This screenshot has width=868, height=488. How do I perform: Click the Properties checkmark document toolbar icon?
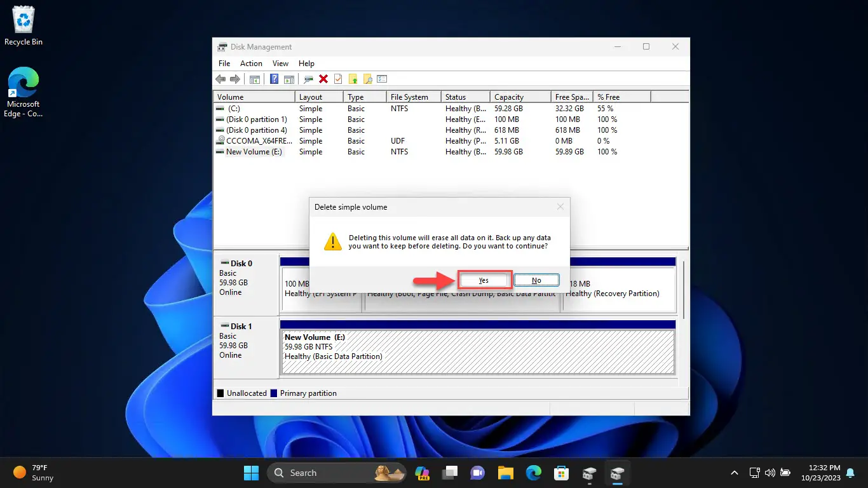338,79
